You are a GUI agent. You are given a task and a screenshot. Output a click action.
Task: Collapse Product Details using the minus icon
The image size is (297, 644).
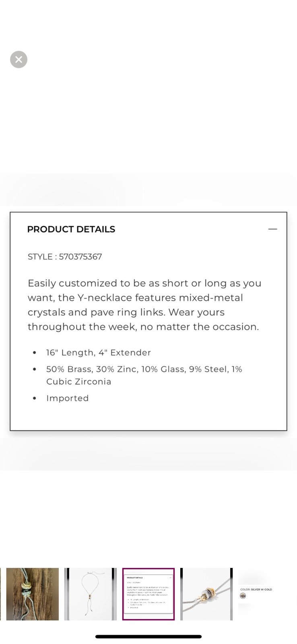[272, 229]
